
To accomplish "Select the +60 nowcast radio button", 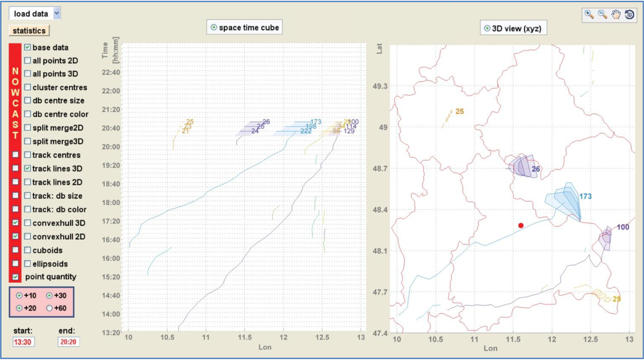I will [x=49, y=308].
